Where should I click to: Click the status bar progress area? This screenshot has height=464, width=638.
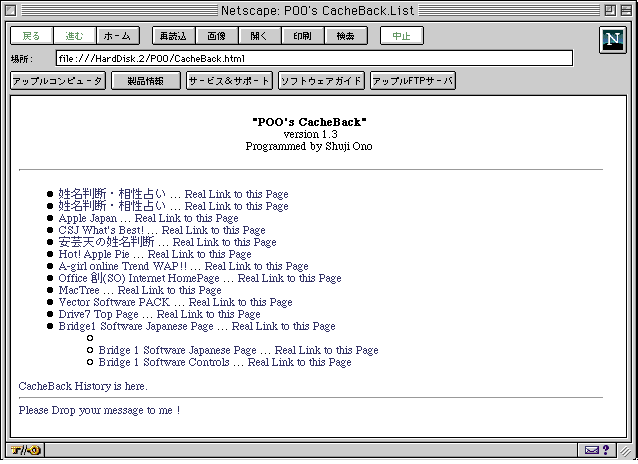tap(311, 450)
